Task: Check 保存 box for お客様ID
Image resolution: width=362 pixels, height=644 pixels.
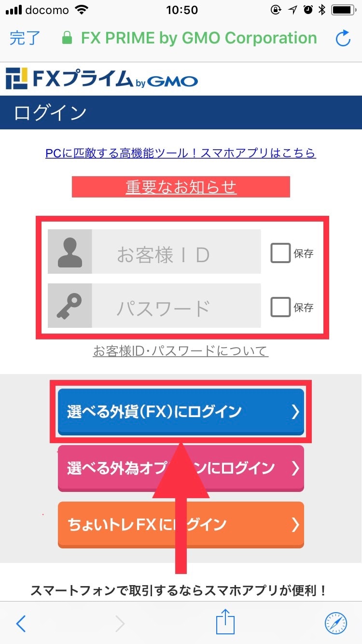Action: (x=280, y=253)
